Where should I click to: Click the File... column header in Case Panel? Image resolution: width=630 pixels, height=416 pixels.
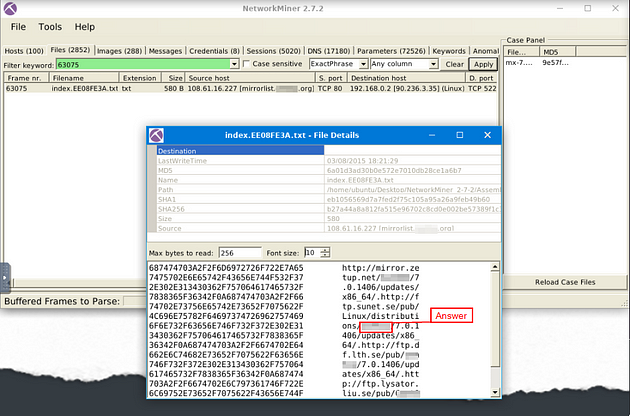(522, 52)
